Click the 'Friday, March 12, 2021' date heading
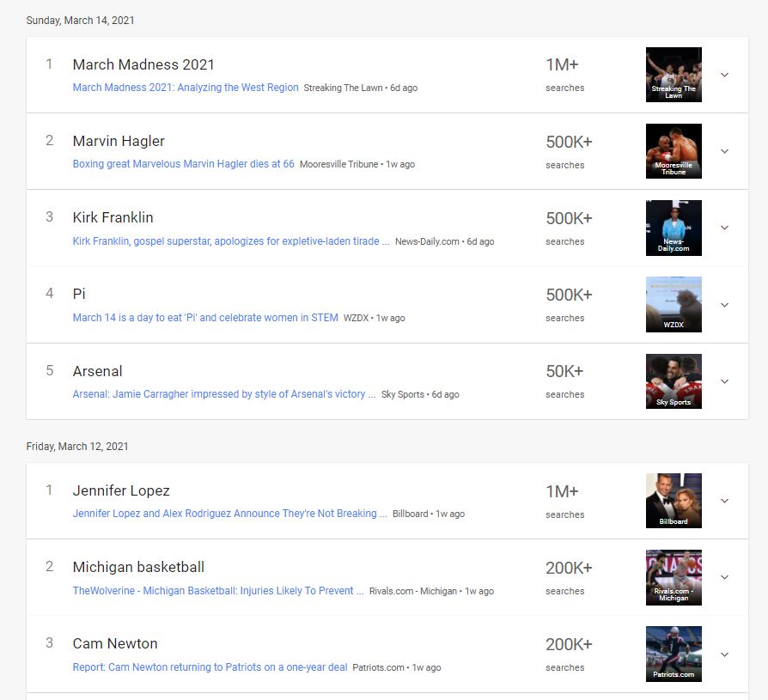This screenshot has height=700, width=768. tap(77, 447)
